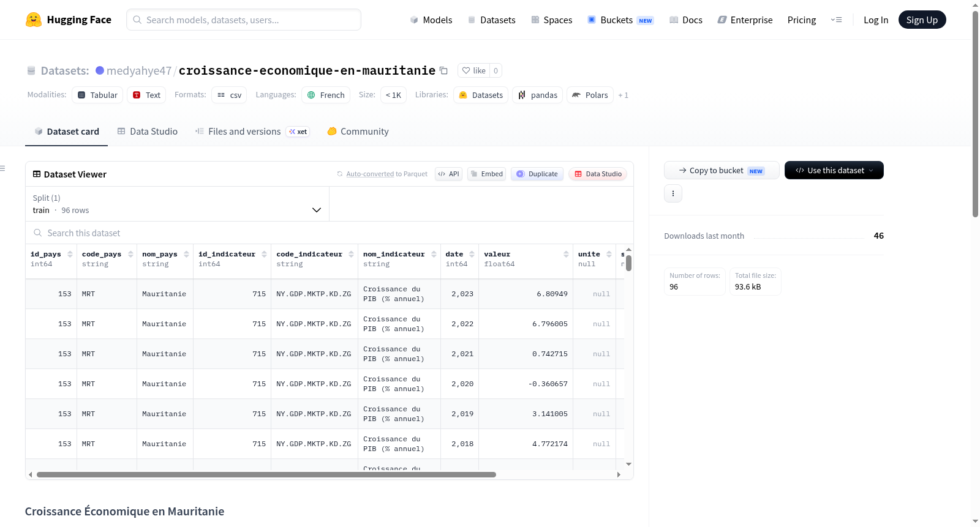Go to Models in the navigation
Screen dimensions: 980x527
(431, 20)
